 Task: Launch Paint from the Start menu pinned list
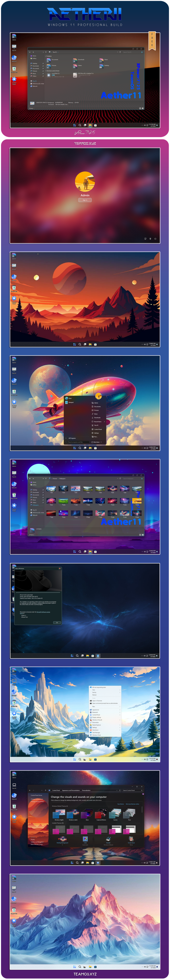(x=69, y=398)
